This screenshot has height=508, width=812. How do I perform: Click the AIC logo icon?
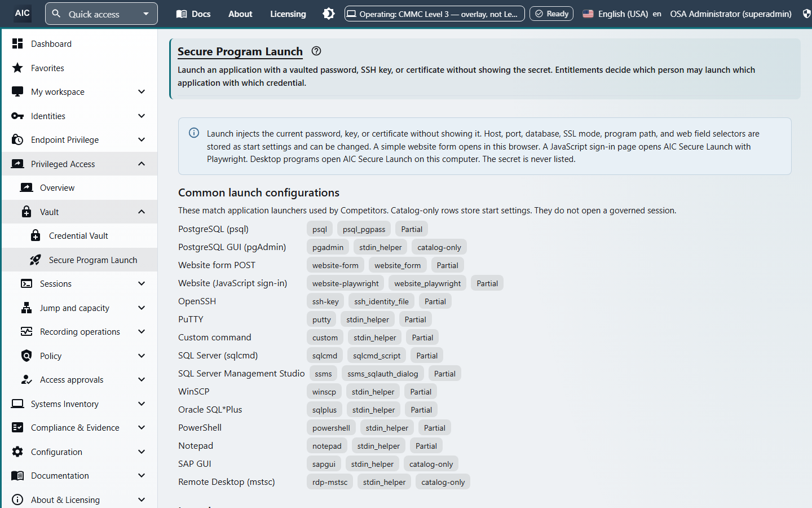click(23, 14)
